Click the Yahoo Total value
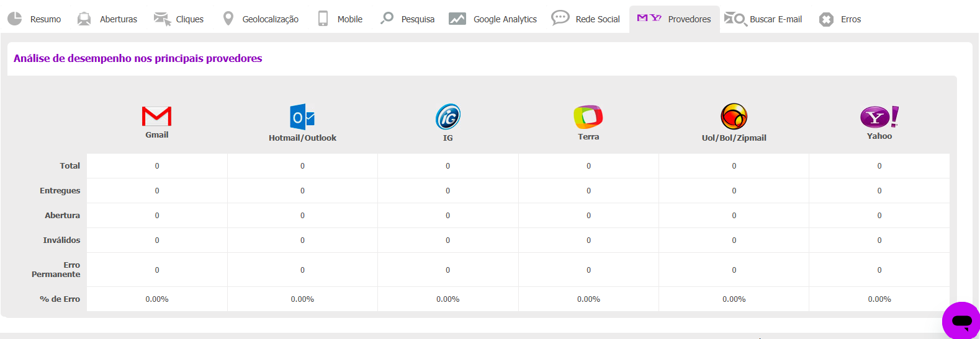 coord(879,166)
